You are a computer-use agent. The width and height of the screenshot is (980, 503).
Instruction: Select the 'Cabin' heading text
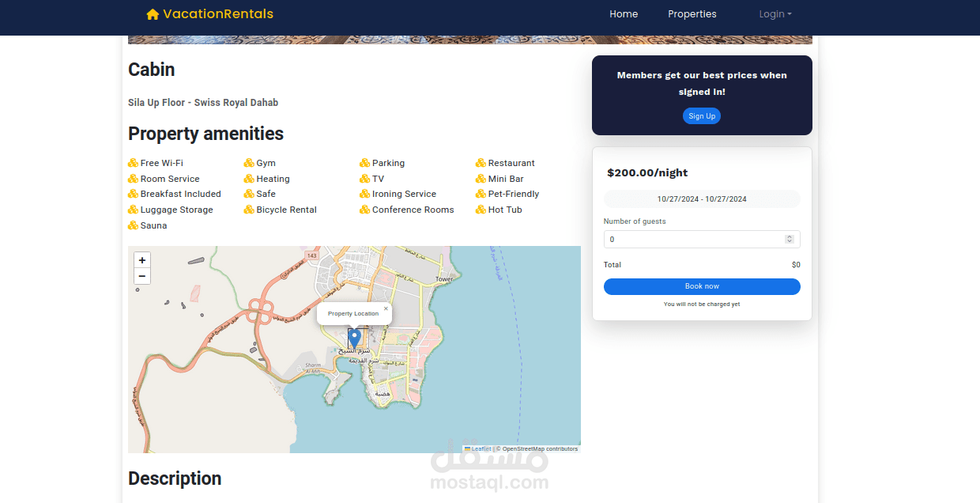click(x=152, y=70)
